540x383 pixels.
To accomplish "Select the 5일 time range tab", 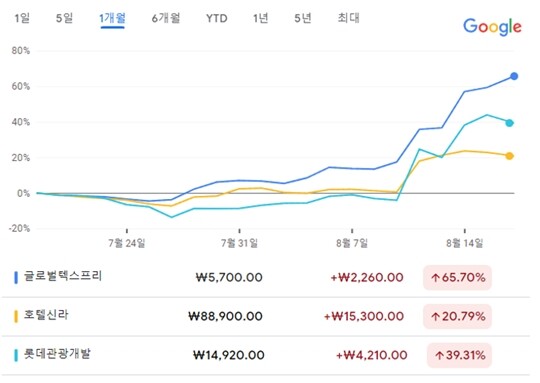I will pyautogui.click(x=64, y=18).
